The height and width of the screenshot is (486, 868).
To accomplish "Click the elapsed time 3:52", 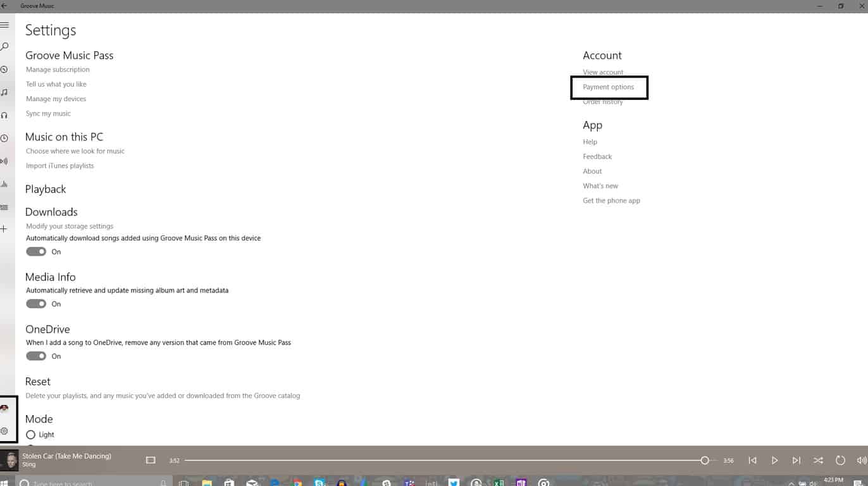I will [x=174, y=461].
